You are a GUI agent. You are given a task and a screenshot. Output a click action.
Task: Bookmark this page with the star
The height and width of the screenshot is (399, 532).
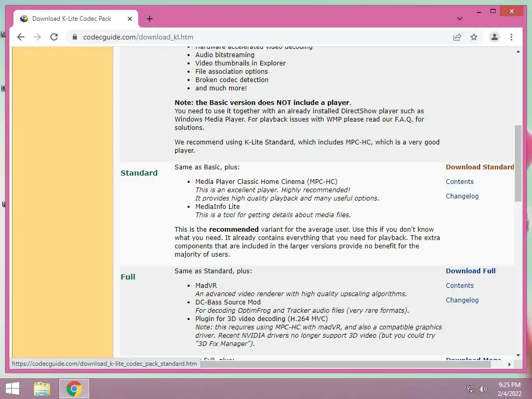tap(474, 37)
